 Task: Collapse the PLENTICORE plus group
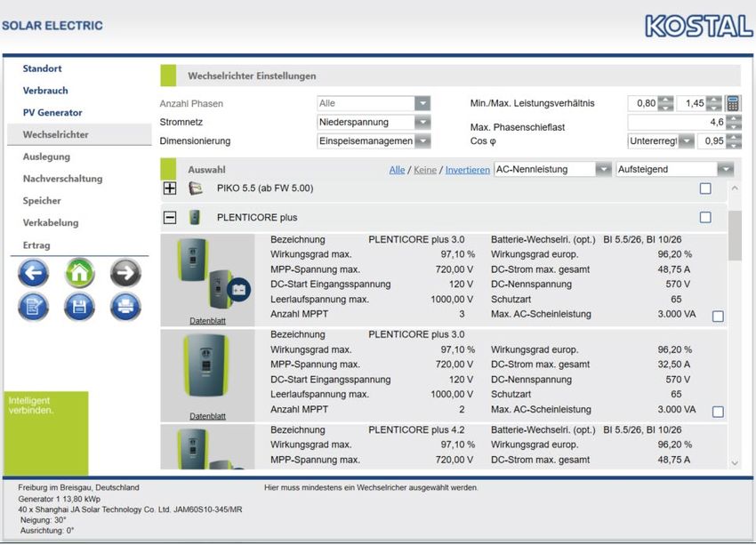click(170, 217)
